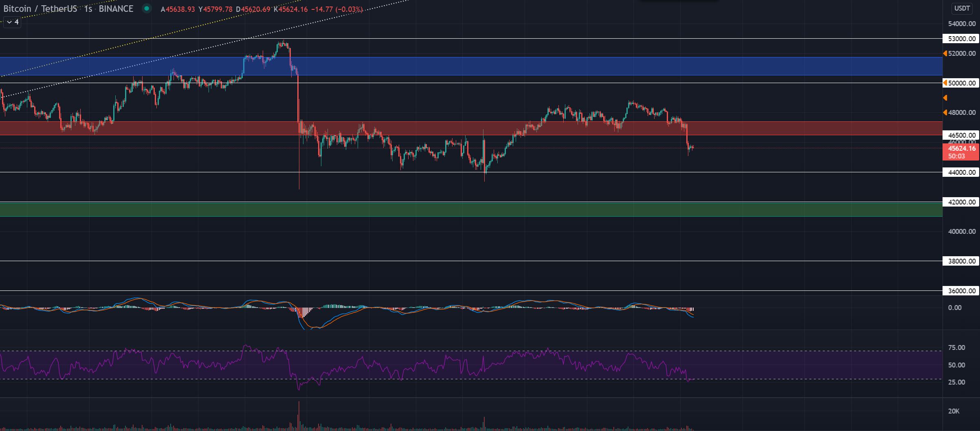Image resolution: width=980 pixels, height=431 pixels.
Task: Click the 53000.00 horizontal line price label
Action: 961,39
